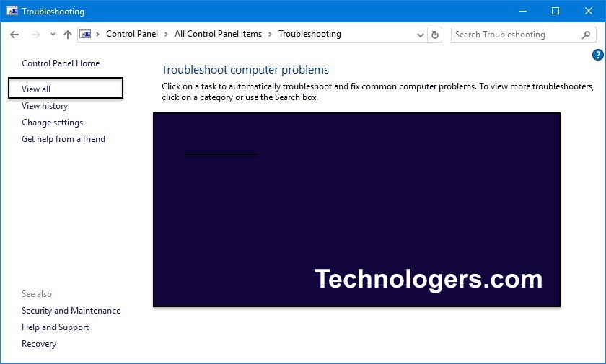Click the search magnifier icon
The width and height of the screenshot is (606, 364).
pos(586,35)
